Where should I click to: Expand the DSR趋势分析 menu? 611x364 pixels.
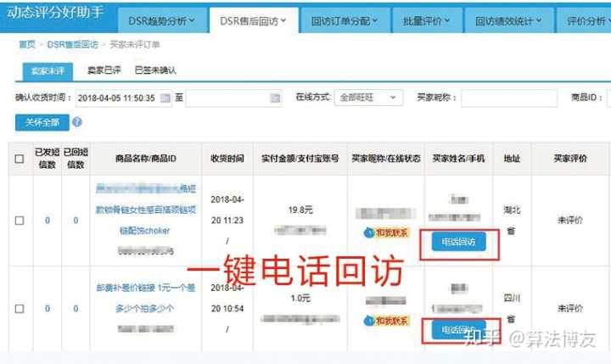[x=162, y=20]
